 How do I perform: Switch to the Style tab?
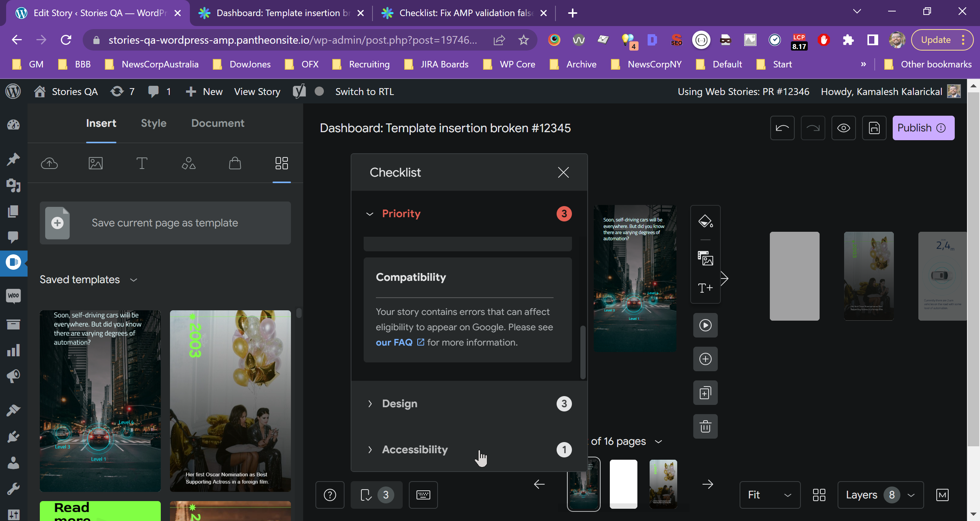coord(154,123)
